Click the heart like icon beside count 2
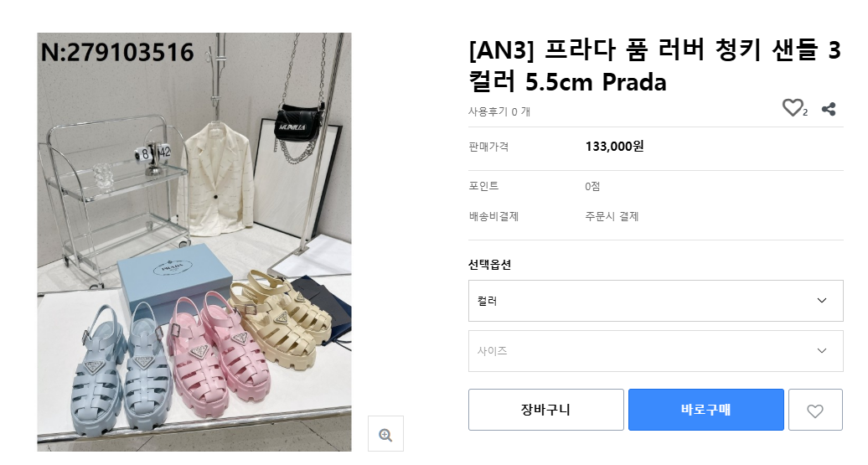868x465 pixels. 792,108
